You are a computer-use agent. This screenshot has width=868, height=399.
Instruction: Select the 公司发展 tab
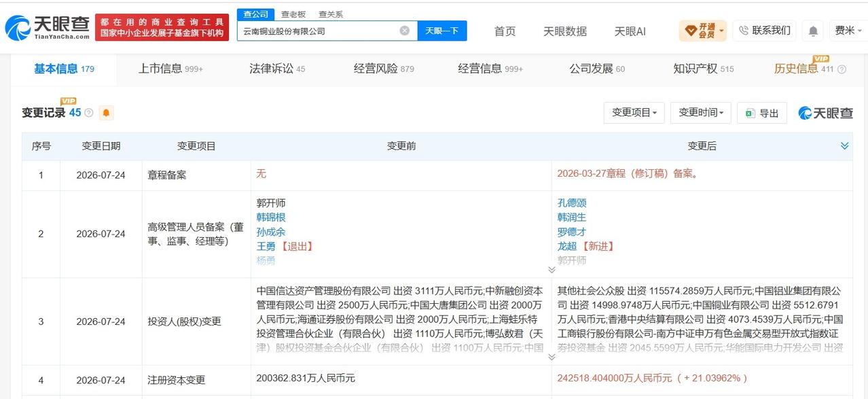click(x=597, y=69)
